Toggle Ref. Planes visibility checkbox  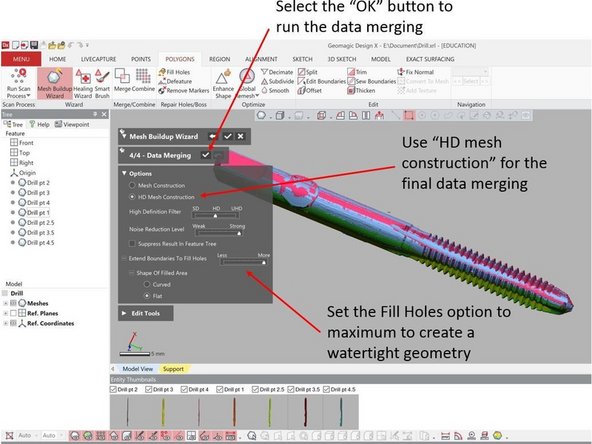tap(13, 313)
